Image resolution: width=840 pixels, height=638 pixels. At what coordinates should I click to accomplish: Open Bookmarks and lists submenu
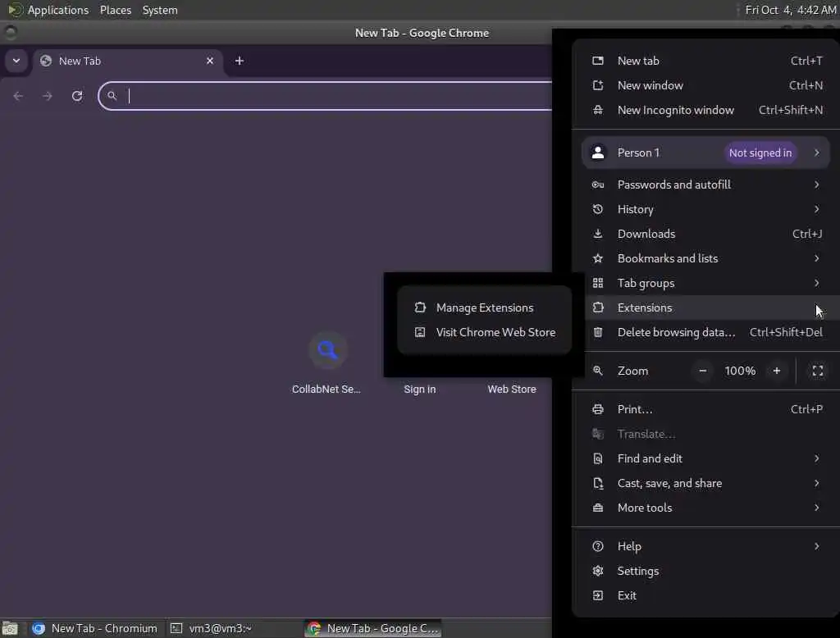[706, 259]
